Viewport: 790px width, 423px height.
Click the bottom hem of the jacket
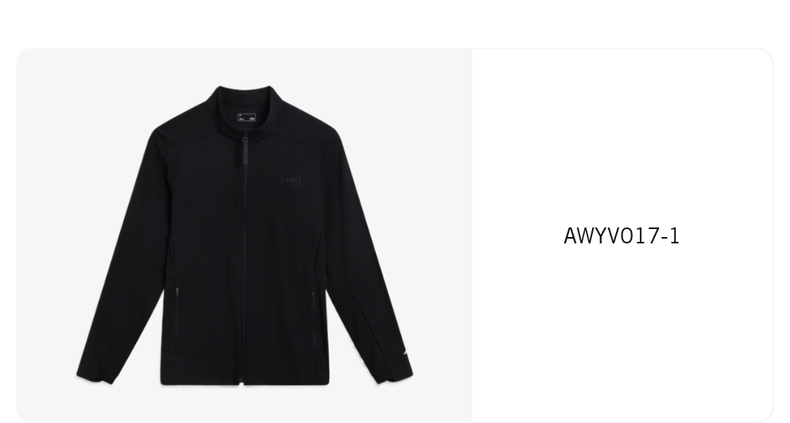(245, 381)
